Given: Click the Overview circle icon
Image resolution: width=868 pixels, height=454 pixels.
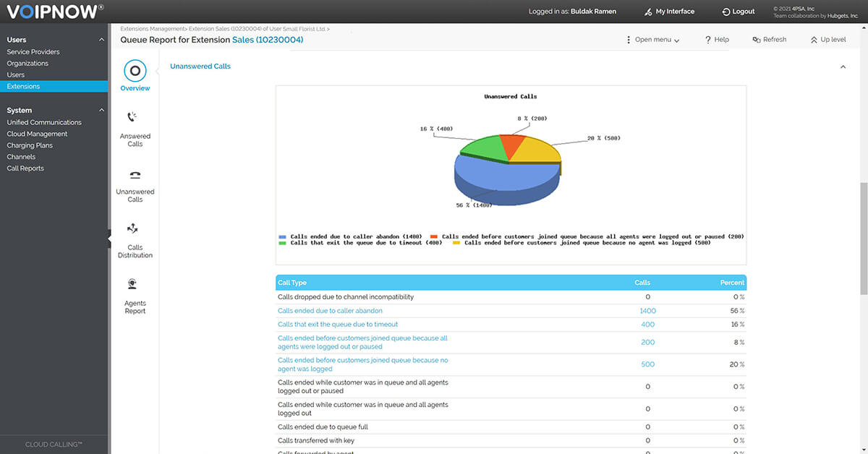Looking at the screenshot, I should click(135, 71).
